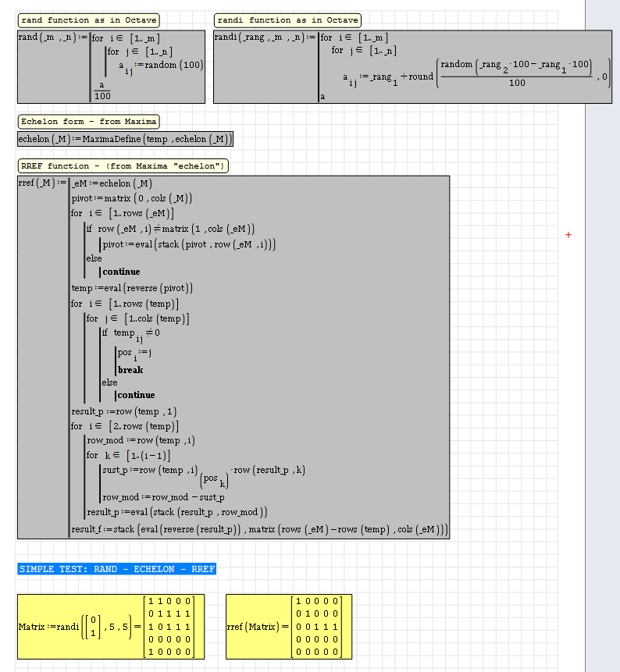Click the final 'result_f:=stack' line
Viewport: 620px width, 672px height.
[258, 530]
